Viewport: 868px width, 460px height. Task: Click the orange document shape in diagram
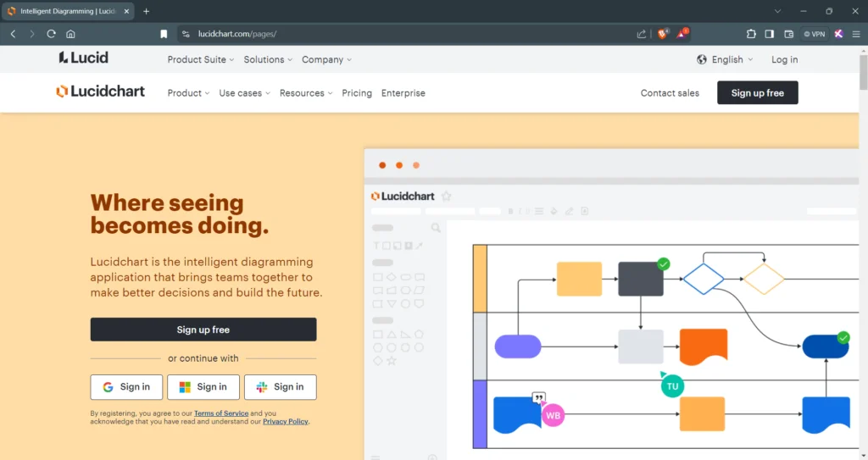click(x=703, y=346)
